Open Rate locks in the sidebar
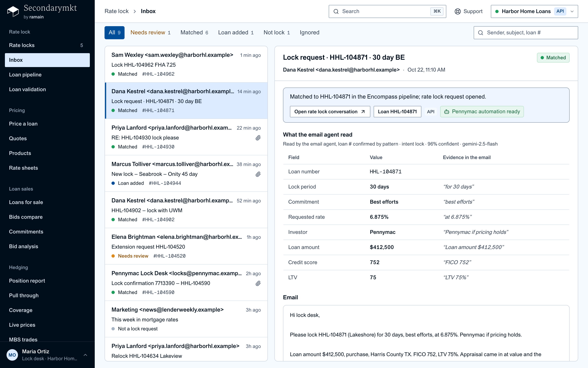The image size is (588, 368). click(x=47, y=45)
